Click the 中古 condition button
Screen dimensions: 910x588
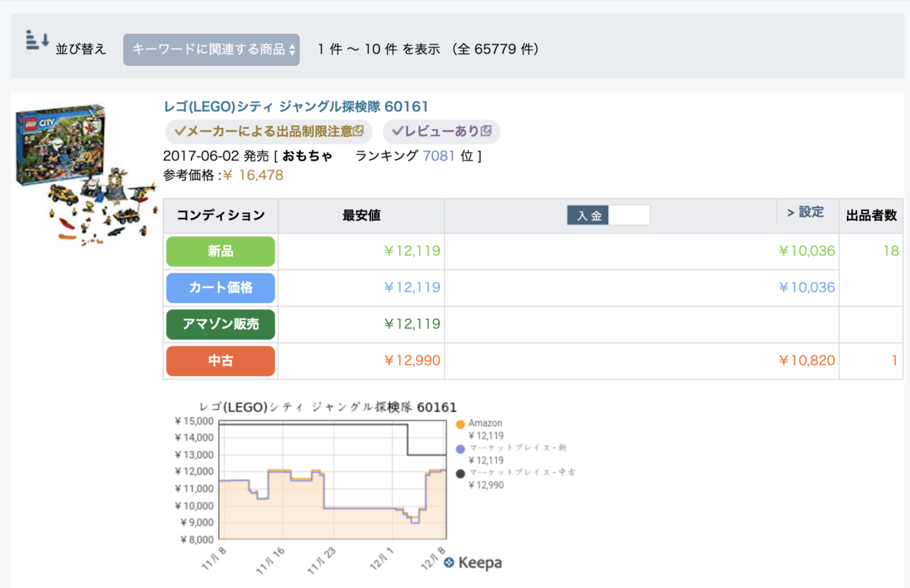point(221,361)
